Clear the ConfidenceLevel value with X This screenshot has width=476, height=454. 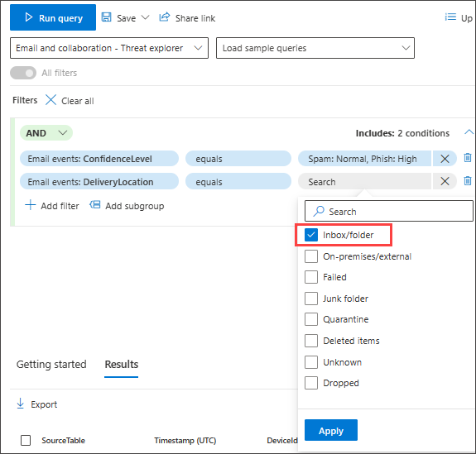click(x=445, y=159)
